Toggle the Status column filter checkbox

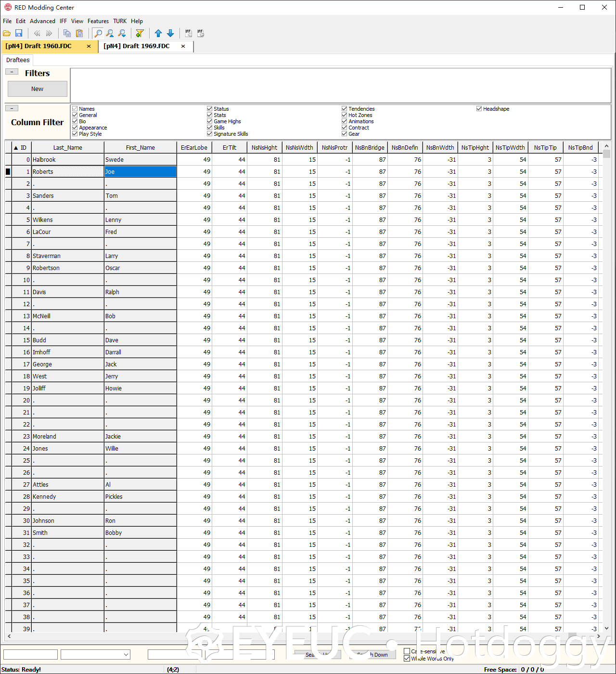click(x=210, y=109)
